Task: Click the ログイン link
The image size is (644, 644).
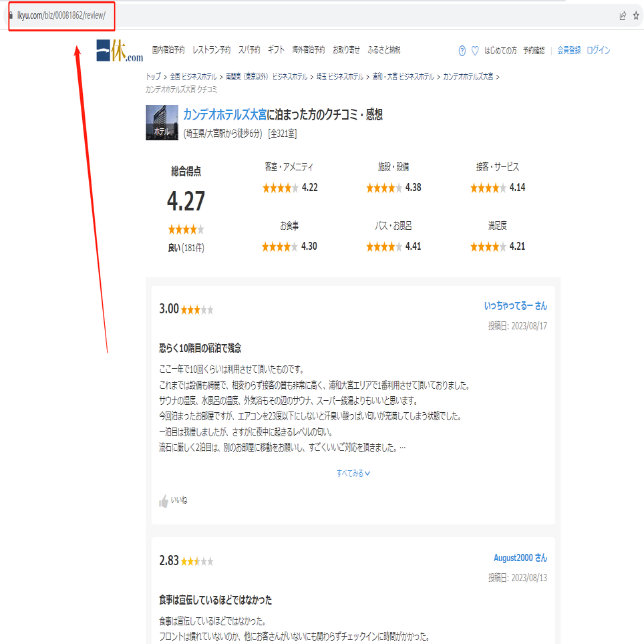Action: 598,50
